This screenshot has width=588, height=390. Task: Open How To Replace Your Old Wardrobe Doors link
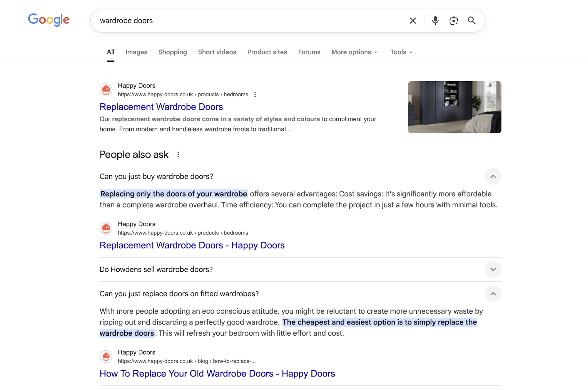(x=217, y=374)
